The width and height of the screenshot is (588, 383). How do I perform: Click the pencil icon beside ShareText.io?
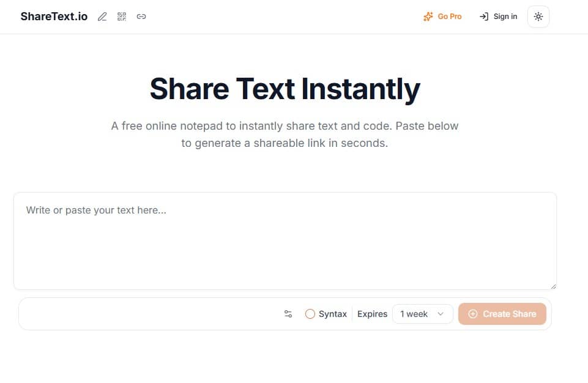click(102, 17)
